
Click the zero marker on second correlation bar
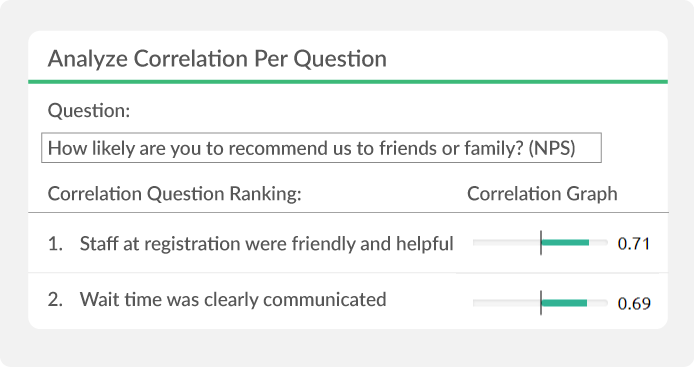click(541, 303)
